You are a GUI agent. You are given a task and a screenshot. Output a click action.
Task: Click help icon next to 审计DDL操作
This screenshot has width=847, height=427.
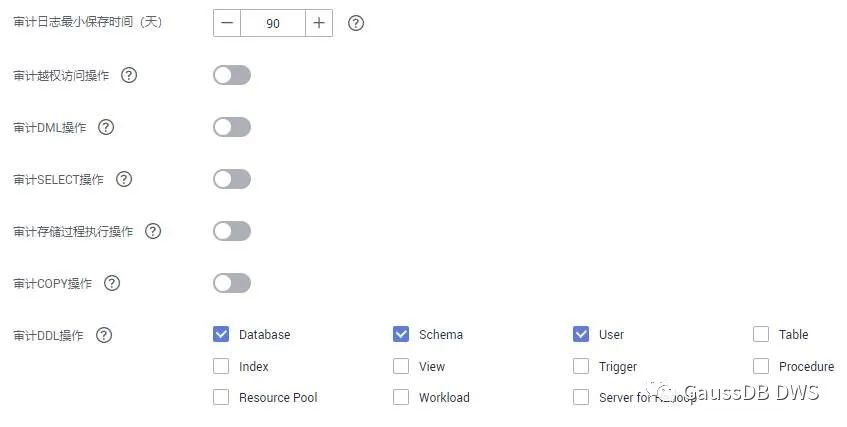point(104,335)
